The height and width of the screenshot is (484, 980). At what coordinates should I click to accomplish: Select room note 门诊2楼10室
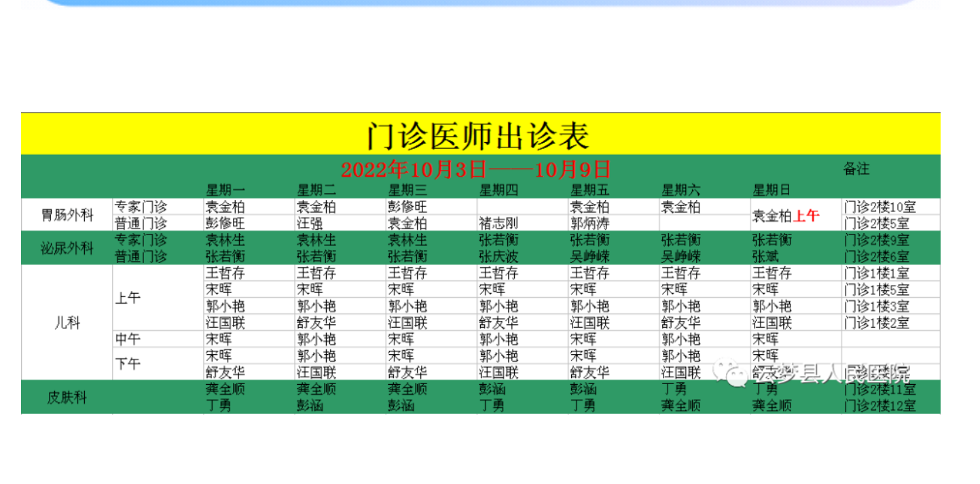(x=880, y=207)
